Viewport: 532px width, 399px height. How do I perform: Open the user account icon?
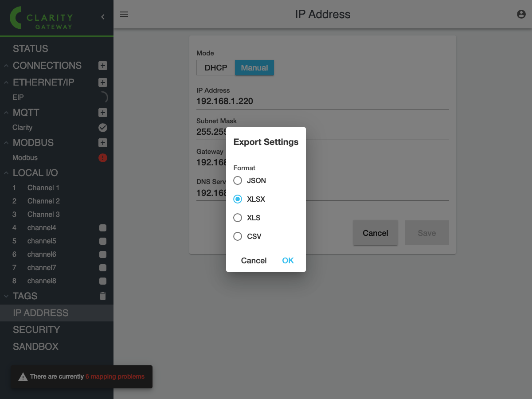[521, 14]
